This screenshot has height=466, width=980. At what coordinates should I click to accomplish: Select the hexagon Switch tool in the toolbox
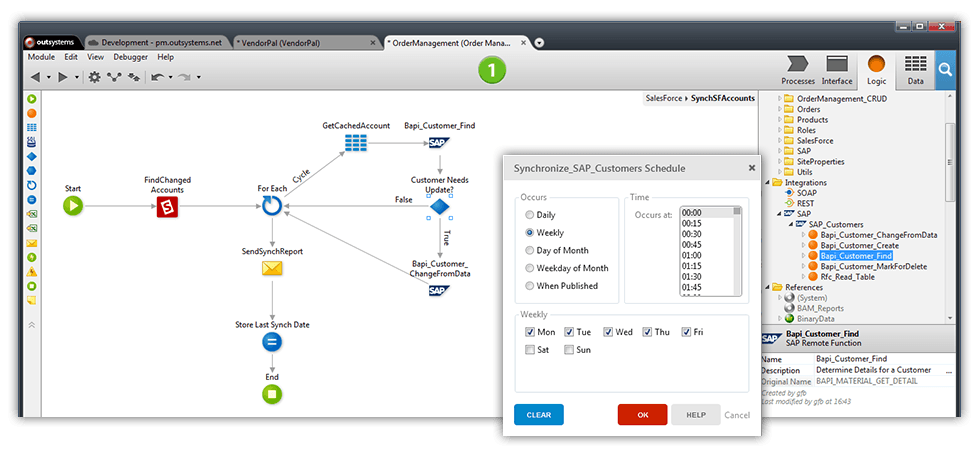[x=31, y=171]
